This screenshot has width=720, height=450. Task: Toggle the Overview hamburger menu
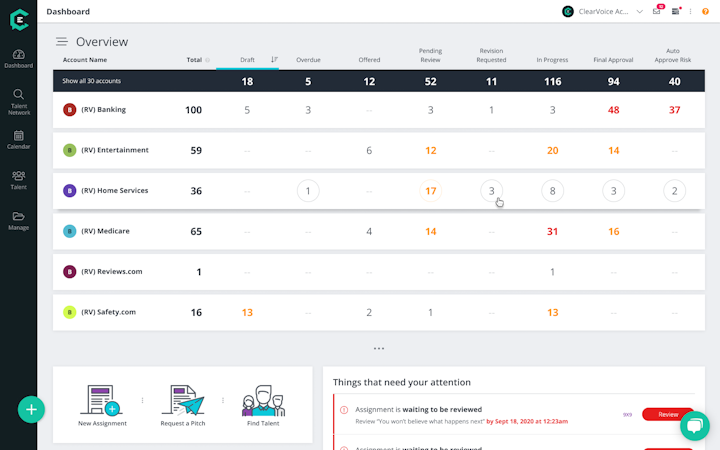coord(62,42)
